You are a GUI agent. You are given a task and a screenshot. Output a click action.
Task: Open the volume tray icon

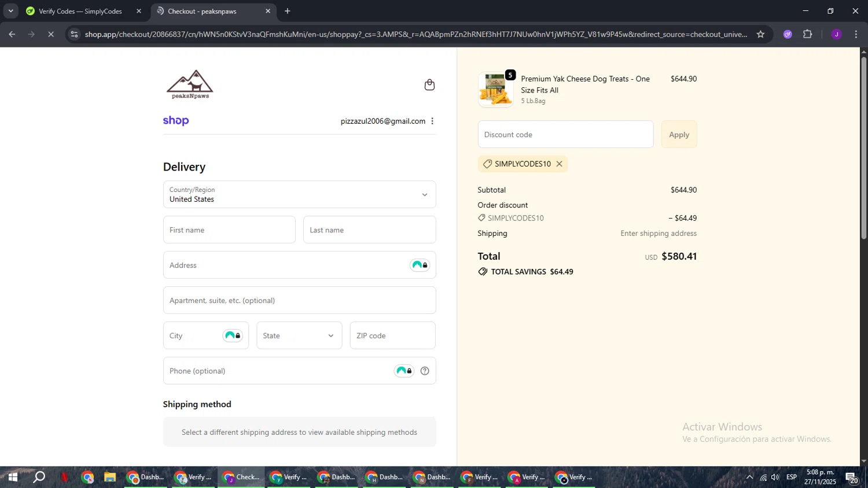pyautogui.click(x=775, y=477)
